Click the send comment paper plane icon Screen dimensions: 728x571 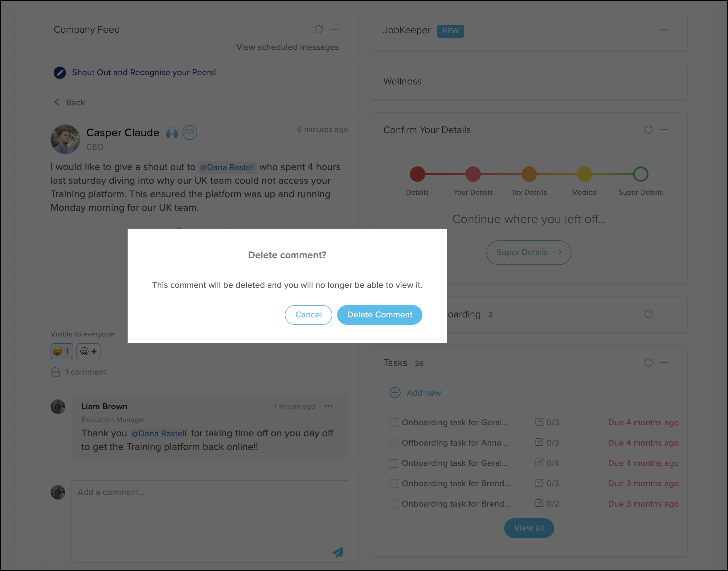point(338,552)
